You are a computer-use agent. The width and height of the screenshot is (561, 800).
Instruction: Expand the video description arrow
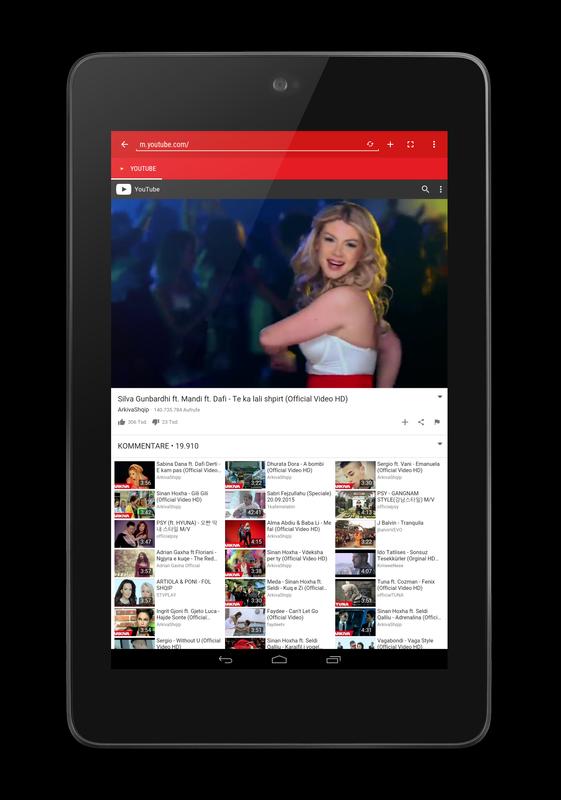(440, 396)
